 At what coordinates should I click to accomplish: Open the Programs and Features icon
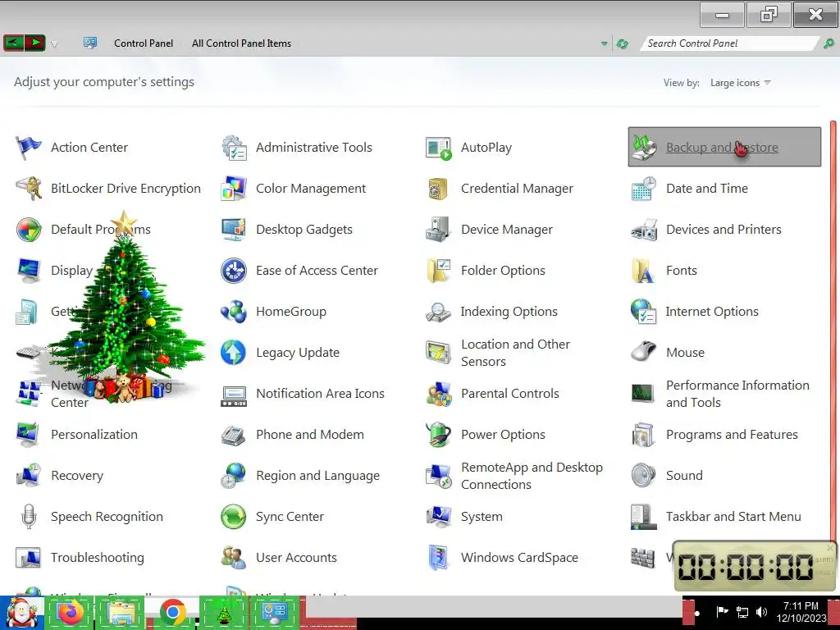643,435
